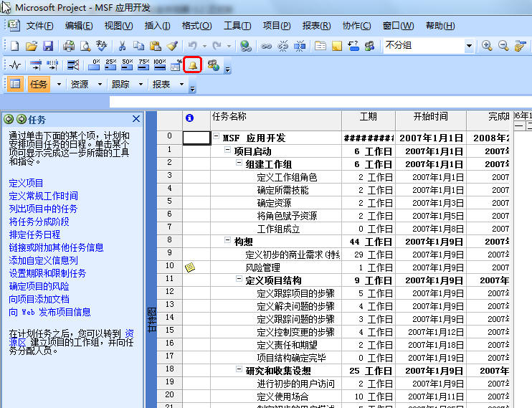Go back in the task guide pane
This screenshot has width=532, height=408.
click(9, 119)
